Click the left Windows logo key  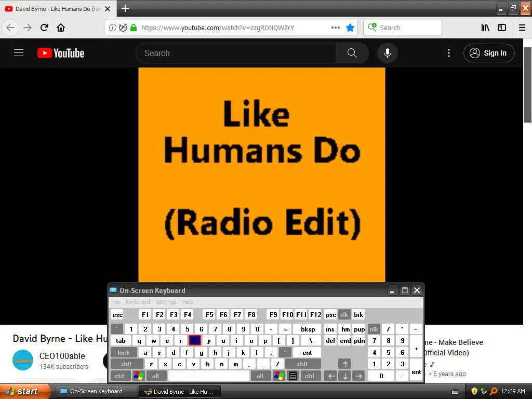click(138, 376)
